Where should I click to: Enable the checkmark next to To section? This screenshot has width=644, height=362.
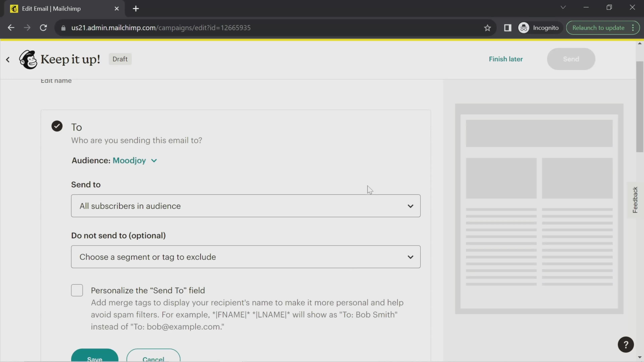(x=57, y=126)
